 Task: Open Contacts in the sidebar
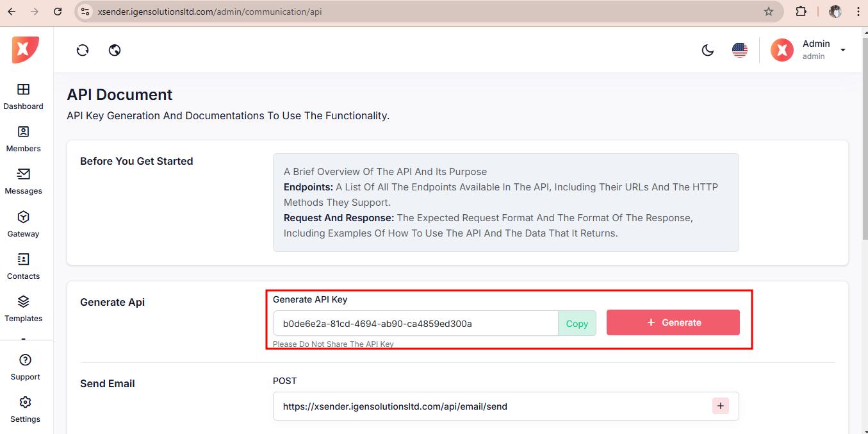click(24, 266)
